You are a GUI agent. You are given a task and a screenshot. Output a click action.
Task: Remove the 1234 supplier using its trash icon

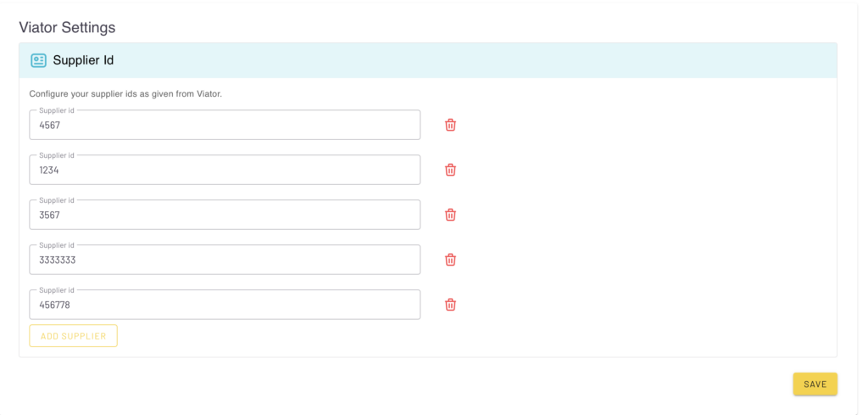tap(451, 170)
